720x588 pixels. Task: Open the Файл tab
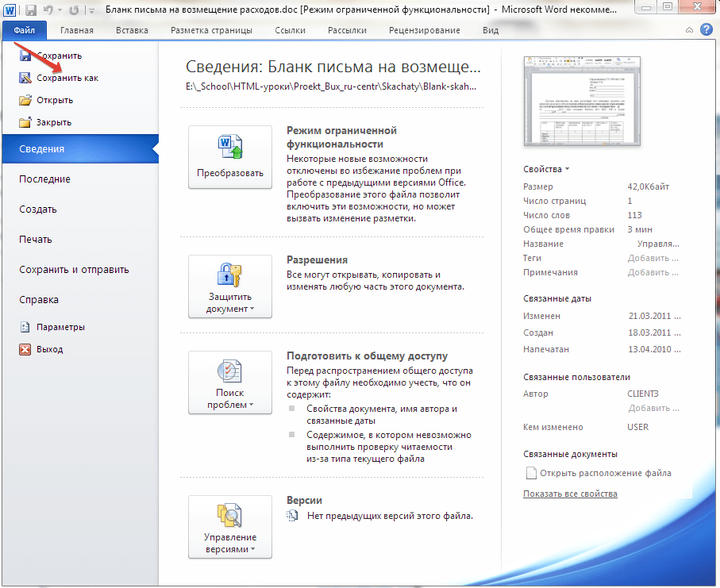coord(25,30)
